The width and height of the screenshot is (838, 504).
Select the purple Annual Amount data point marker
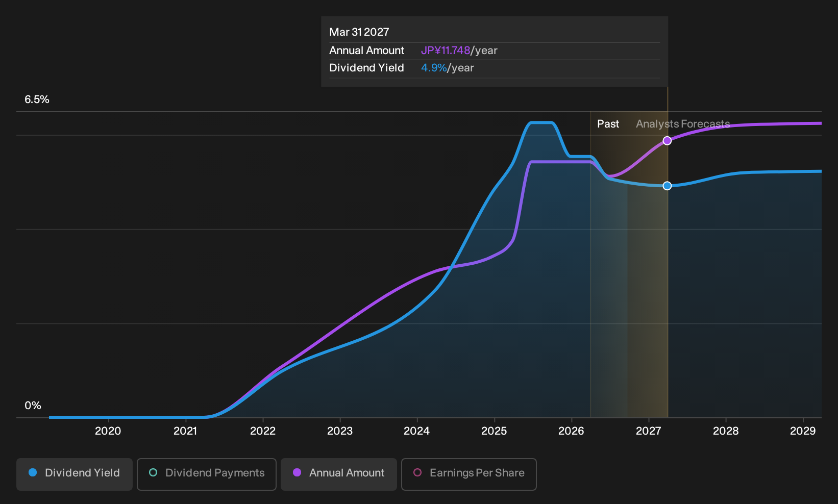coord(667,141)
